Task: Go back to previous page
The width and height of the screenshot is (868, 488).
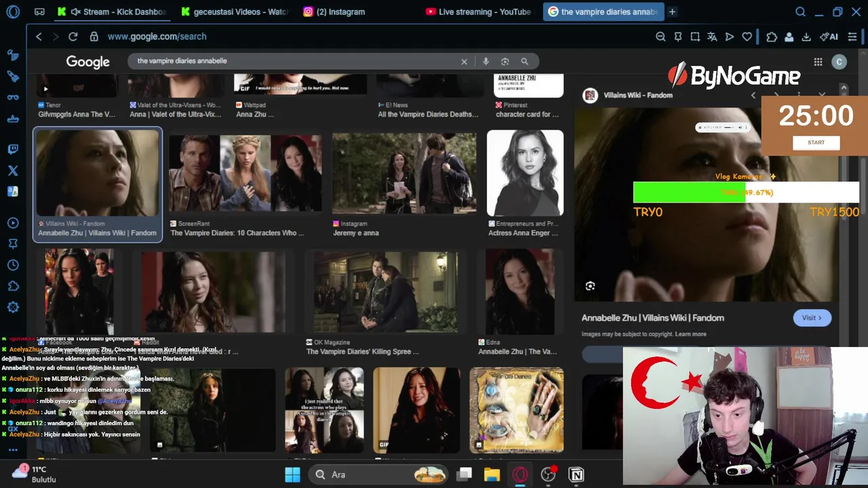Action: pos(39,37)
